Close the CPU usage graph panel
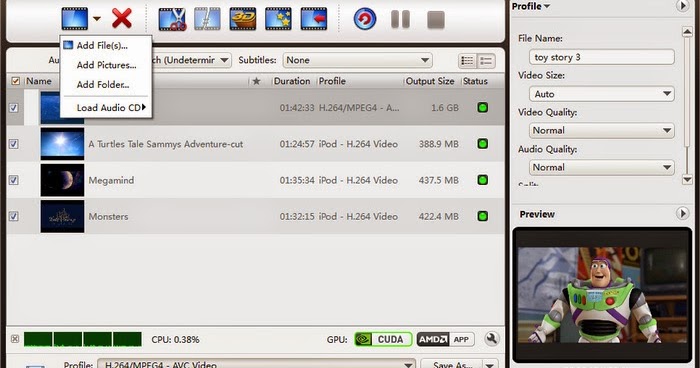700x368 pixels. 15,339
